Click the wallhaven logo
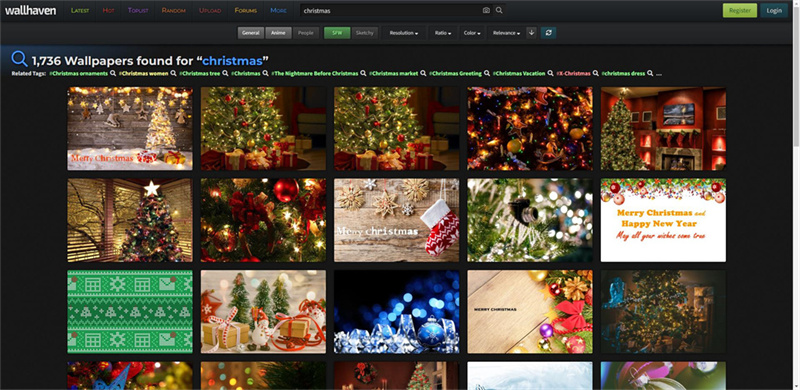 point(30,10)
